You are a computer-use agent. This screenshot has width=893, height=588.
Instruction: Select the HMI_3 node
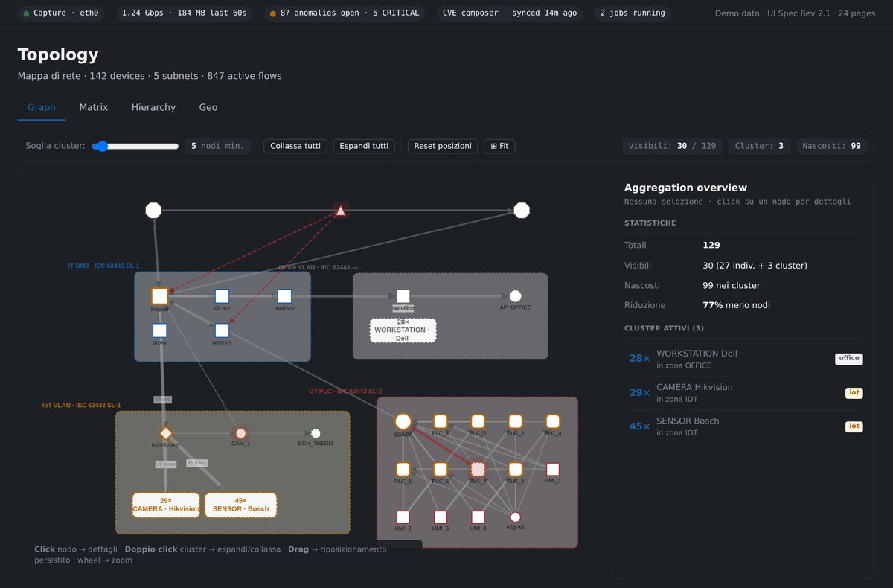(x=441, y=517)
